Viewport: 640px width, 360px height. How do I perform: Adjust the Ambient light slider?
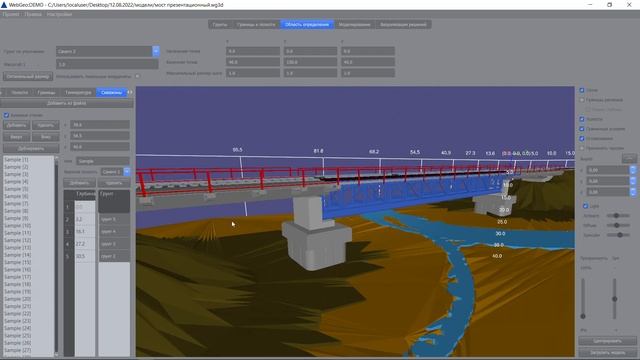618,216
